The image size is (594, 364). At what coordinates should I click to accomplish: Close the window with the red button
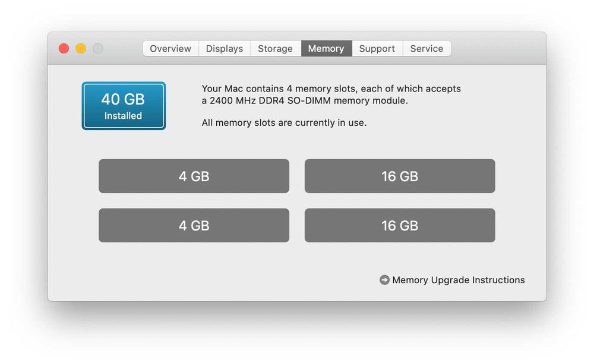pyautogui.click(x=64, y=49)
